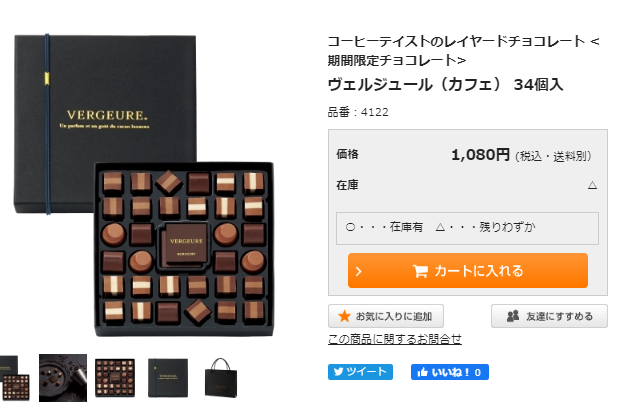
Task: Select the closed black box thumbnail
Action: pos(168,378)
